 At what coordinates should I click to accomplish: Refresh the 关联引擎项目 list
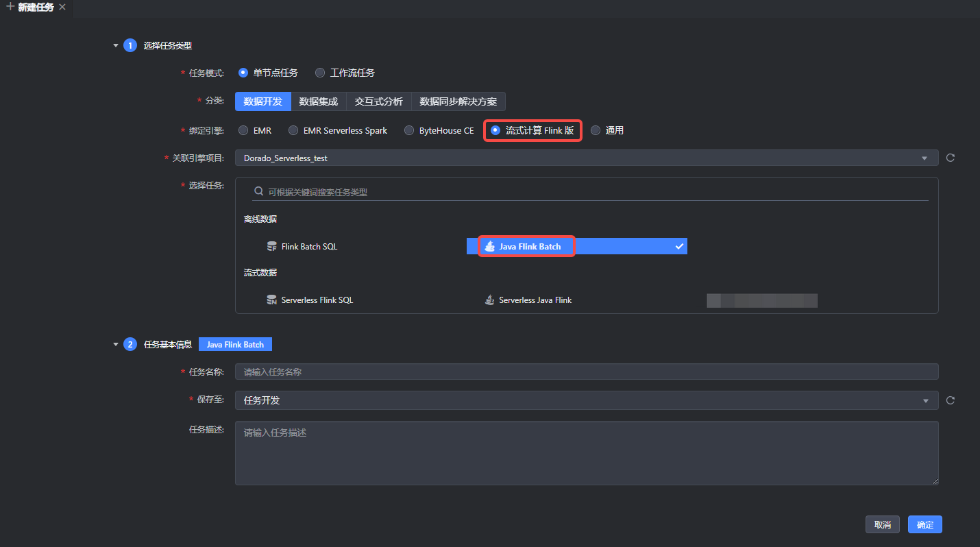click(951, 158)
